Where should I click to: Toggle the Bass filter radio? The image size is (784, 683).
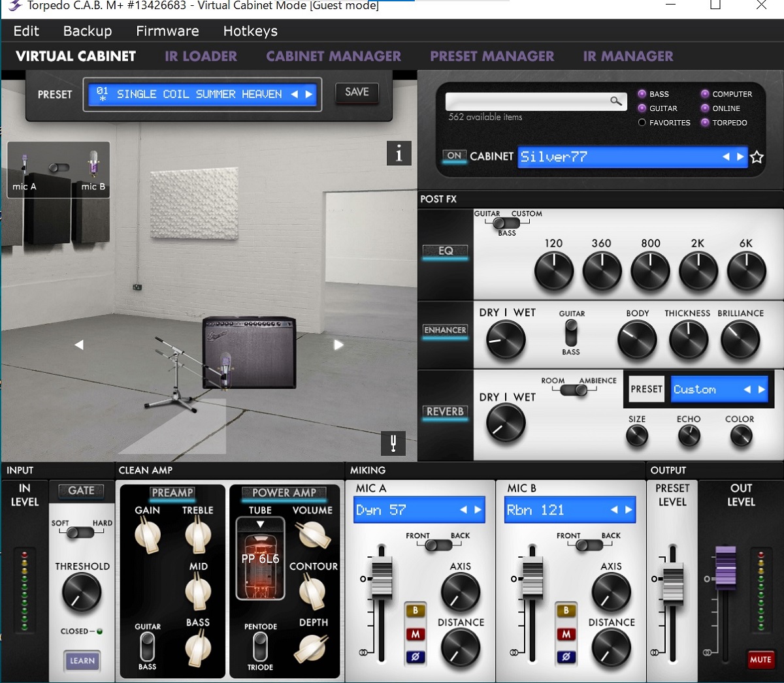642,94
